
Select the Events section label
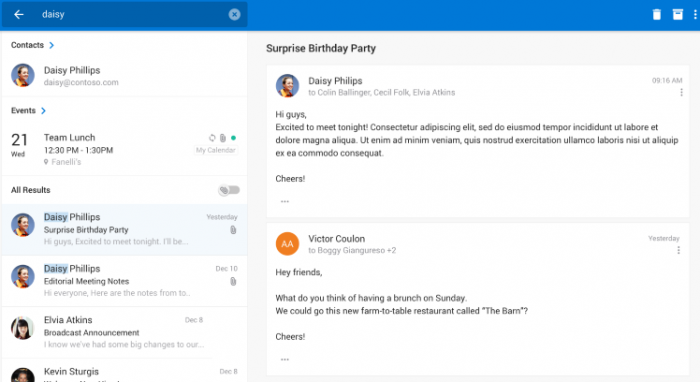click(x=23, y=111)
